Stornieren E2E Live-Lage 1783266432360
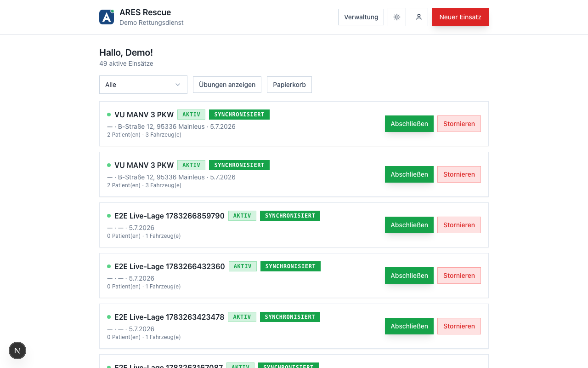 tap(459, 276)
